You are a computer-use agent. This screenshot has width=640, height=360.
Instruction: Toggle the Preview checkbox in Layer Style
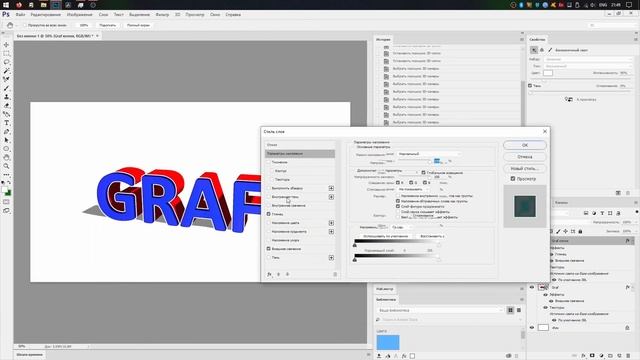[x=513, y=179]
